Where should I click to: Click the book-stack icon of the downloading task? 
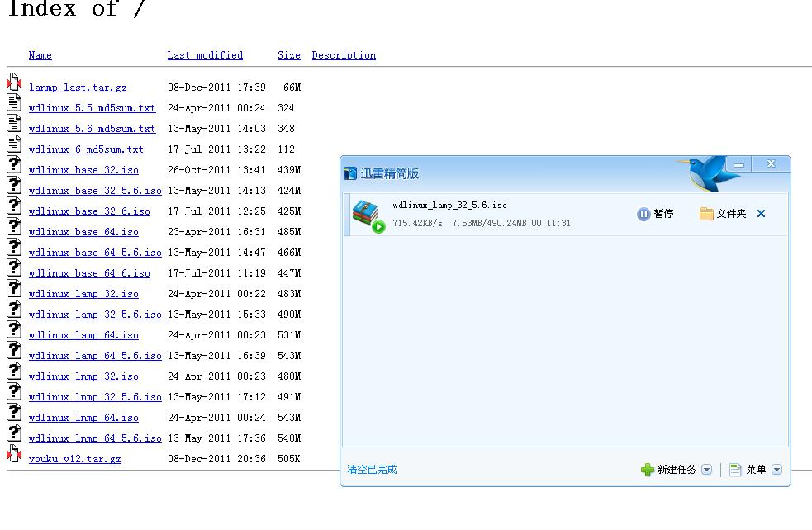coord(368,216)
